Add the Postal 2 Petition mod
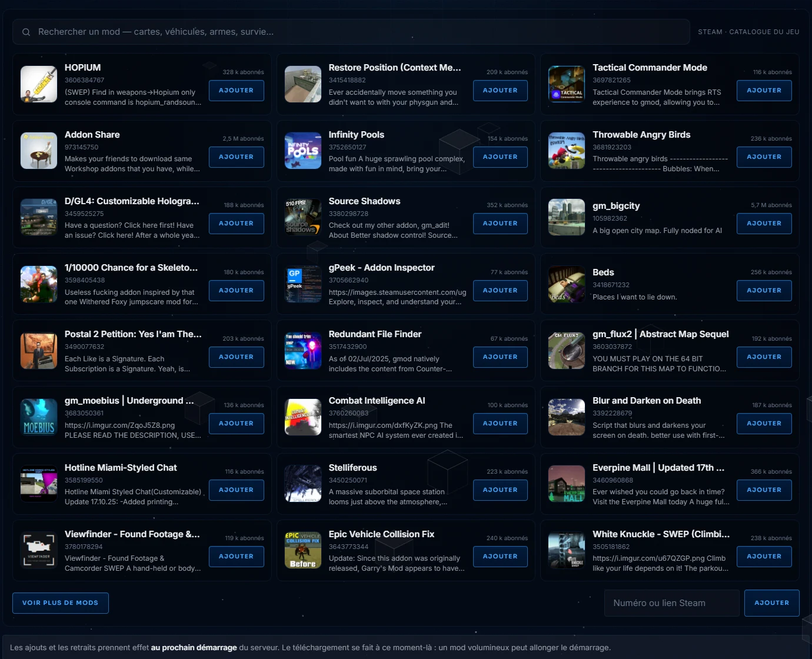812x659 pixels. (236, 357)
